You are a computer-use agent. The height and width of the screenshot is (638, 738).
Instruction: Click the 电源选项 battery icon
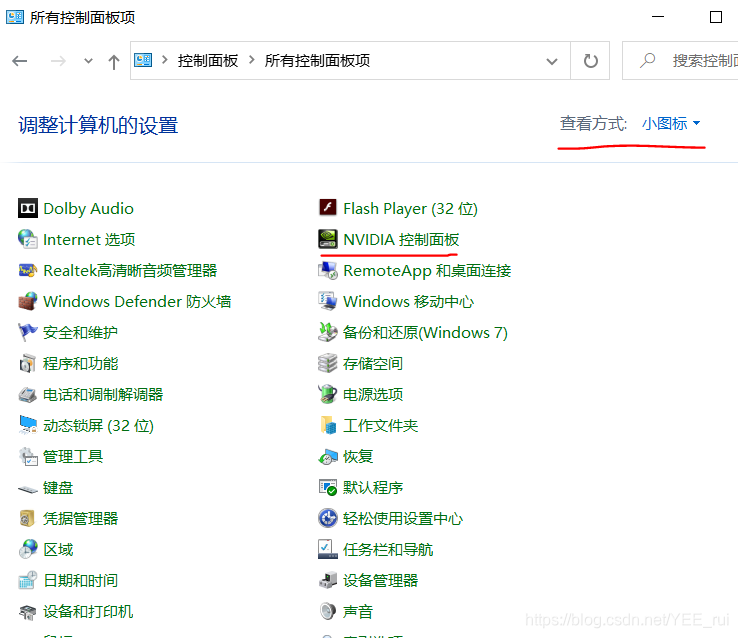(328, 395)
